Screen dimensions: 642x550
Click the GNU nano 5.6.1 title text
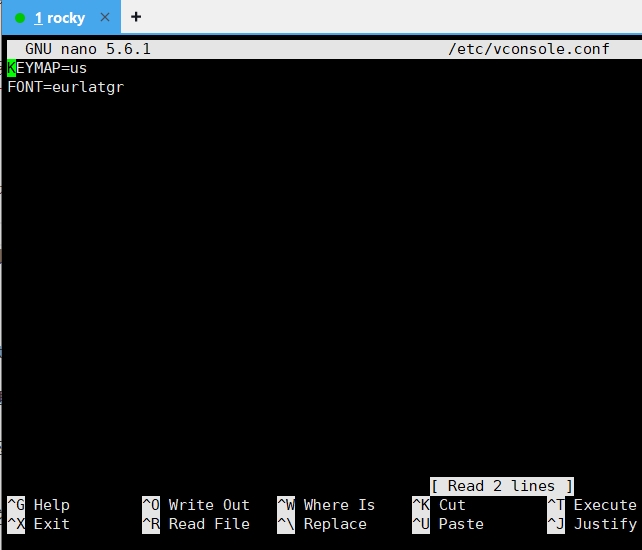tap(88, 49)
